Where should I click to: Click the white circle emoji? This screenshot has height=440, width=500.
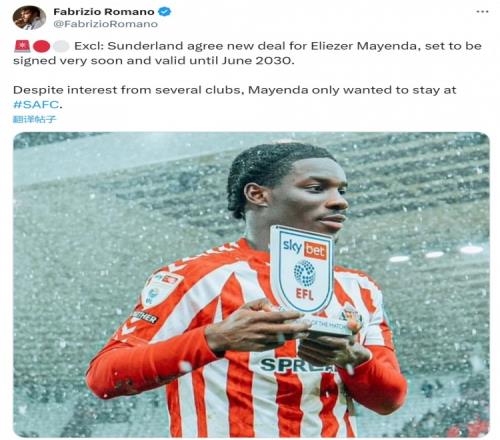click(61, 46)
